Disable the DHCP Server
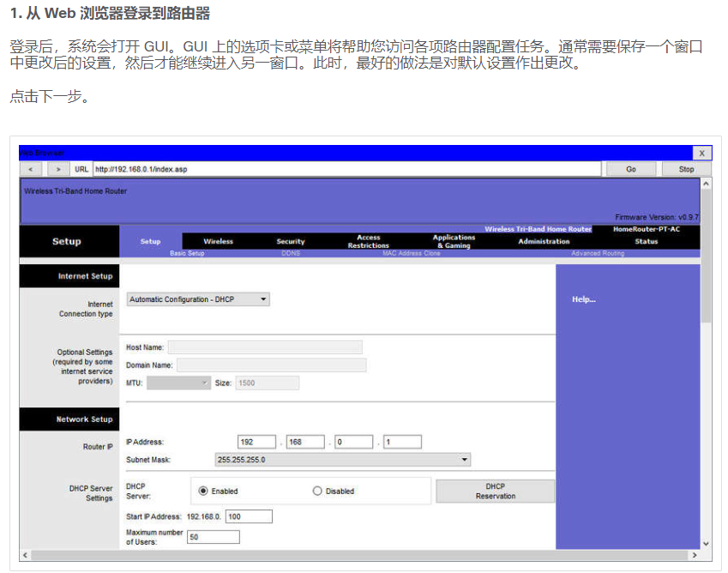728x573 pixels. 316,491
